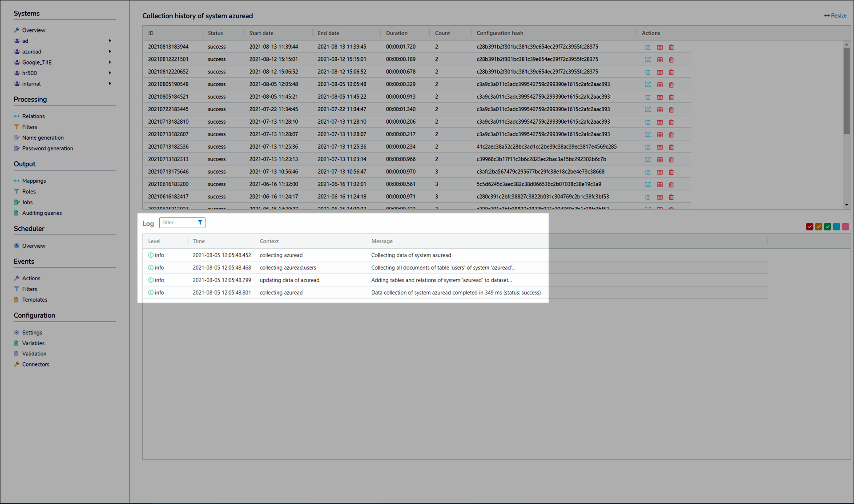Open log book icon for collection 20210722183445
The image size is (854, 504).
pos(648,109)
